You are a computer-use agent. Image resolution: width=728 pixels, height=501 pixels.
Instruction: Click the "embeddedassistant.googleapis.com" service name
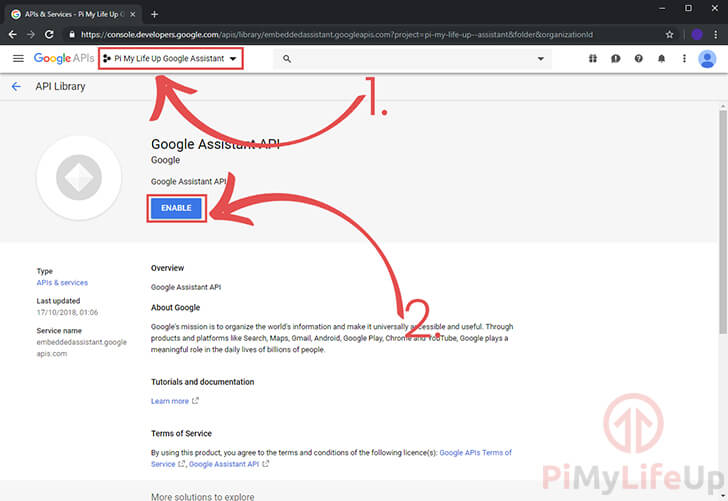tap(81, 348)
